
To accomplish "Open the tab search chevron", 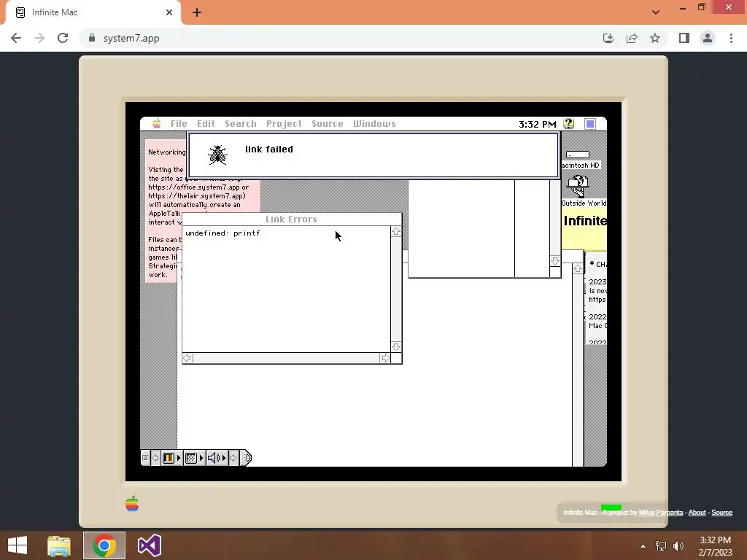I will 656,12.
